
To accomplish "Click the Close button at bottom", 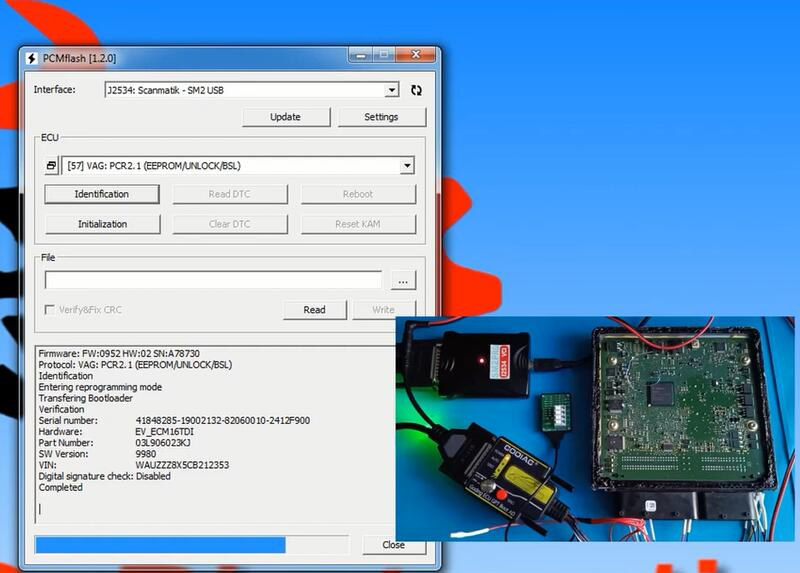I will pyautogui.click(x=393, y=545).
